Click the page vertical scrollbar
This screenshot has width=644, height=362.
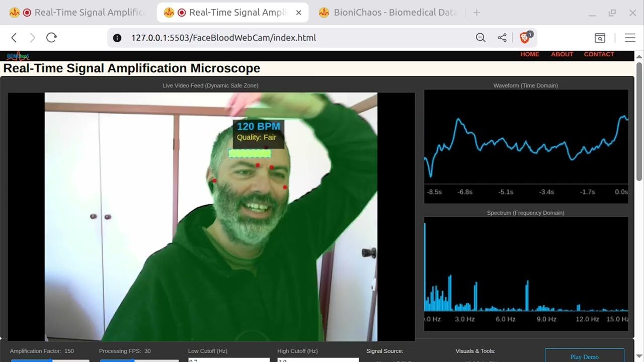(639, 121)
